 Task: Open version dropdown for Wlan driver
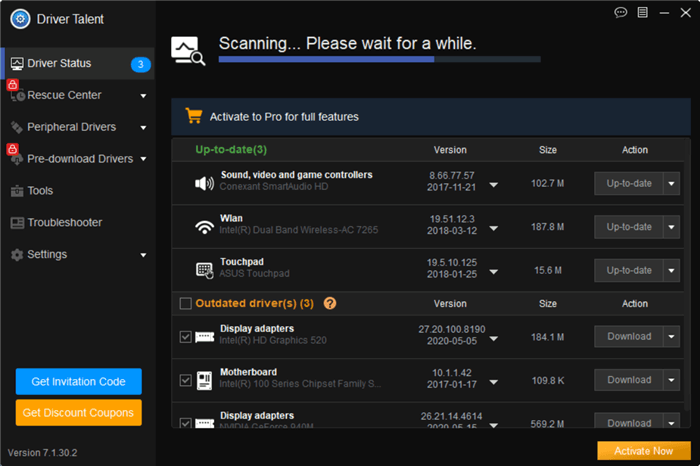[x=493, y=228]
